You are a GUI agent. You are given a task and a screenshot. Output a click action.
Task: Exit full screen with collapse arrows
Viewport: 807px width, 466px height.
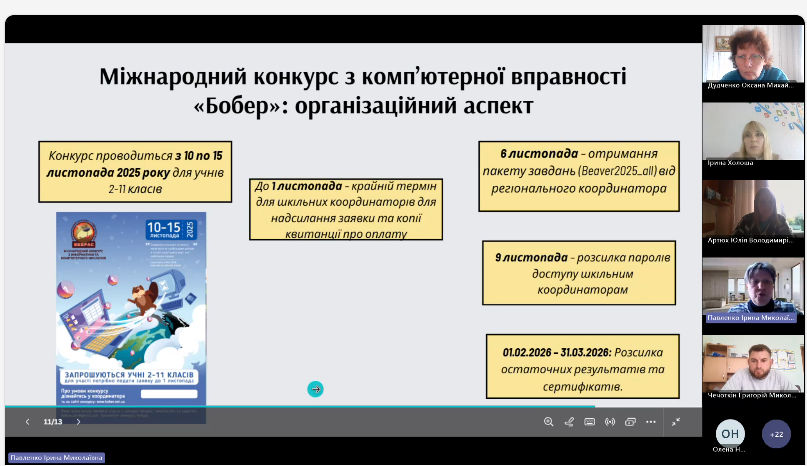676,422
